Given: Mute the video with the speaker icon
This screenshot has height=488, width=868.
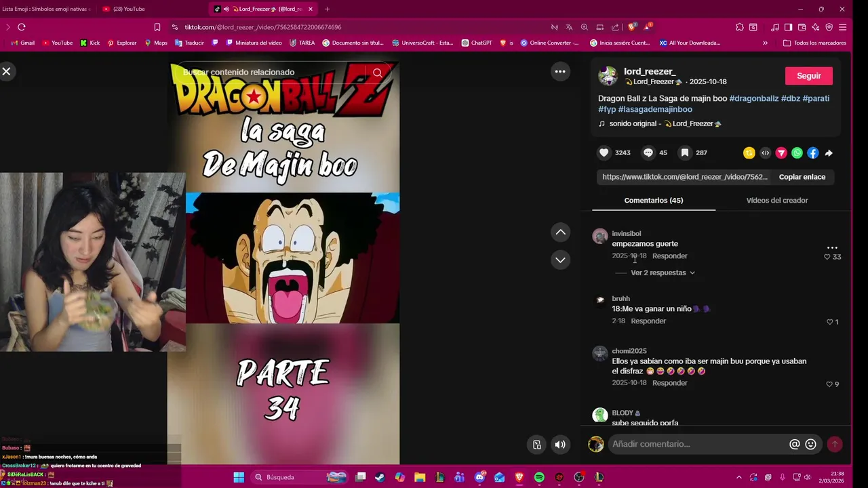Looking at the screenshot, I should tap(560, 445).
